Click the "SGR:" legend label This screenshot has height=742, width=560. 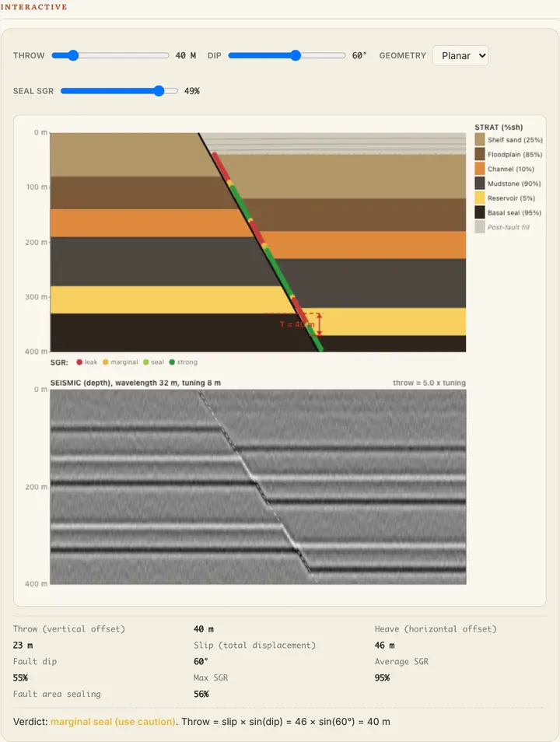[59, 362]
